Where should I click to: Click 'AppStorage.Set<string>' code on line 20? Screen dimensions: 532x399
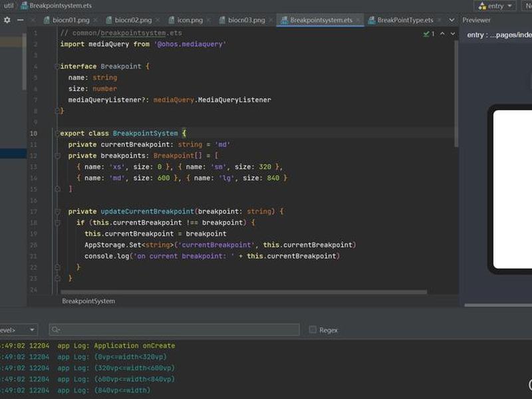129,245
